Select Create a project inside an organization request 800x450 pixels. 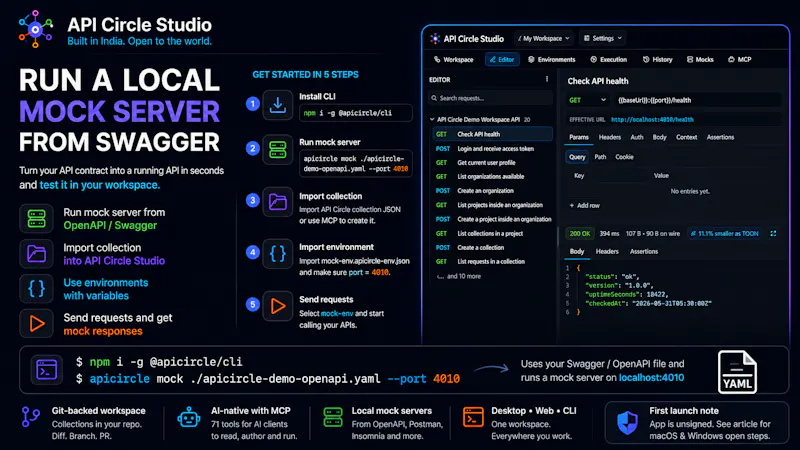point(492,219)
